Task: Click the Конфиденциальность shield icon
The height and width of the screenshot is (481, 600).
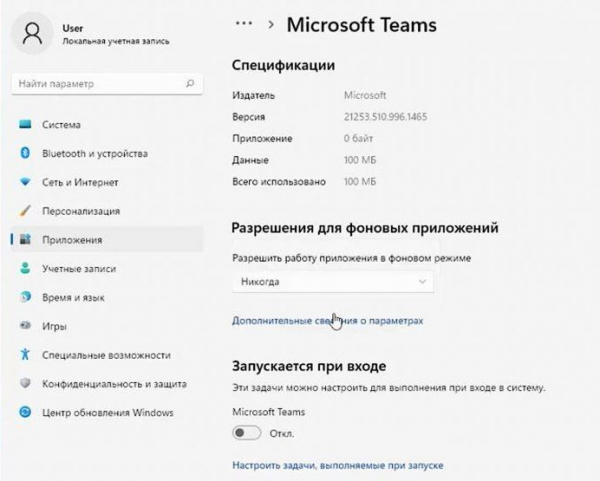Action: click(x=25, y=383)
